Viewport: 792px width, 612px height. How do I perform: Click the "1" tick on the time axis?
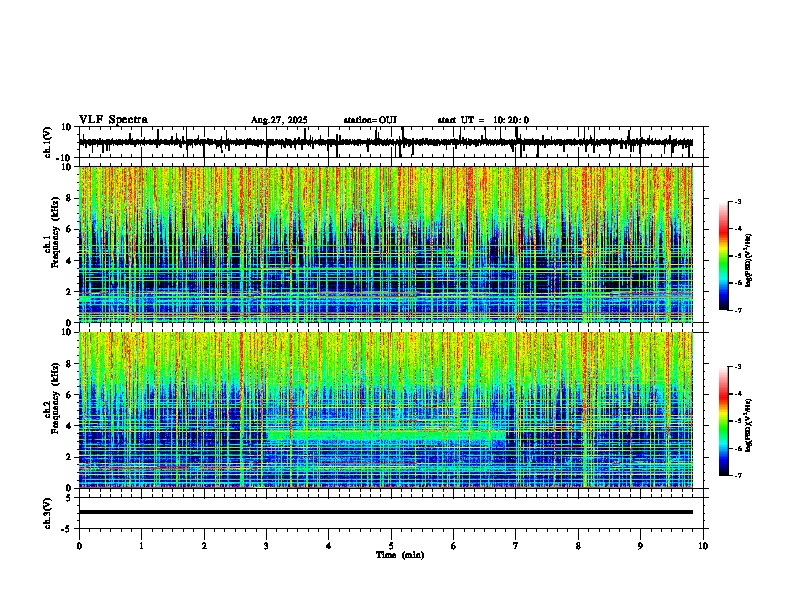coord(141,546)
